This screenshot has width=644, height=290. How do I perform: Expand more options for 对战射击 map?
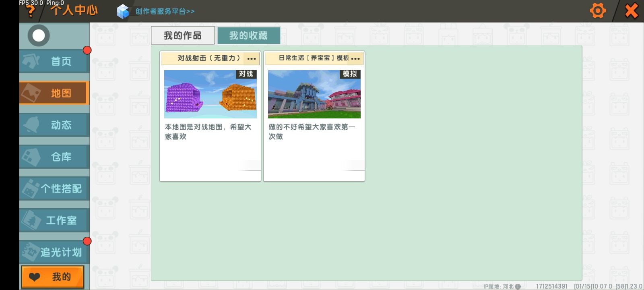pyautogui.click(x=252, y=59)
